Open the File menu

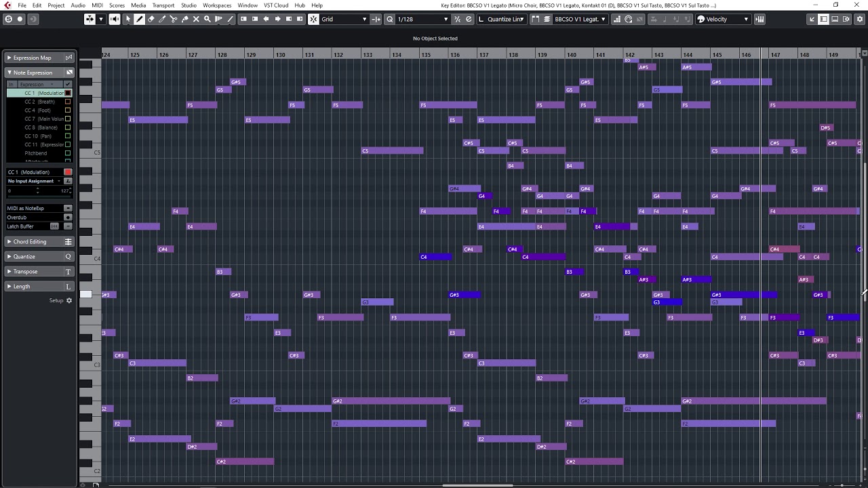22,5
